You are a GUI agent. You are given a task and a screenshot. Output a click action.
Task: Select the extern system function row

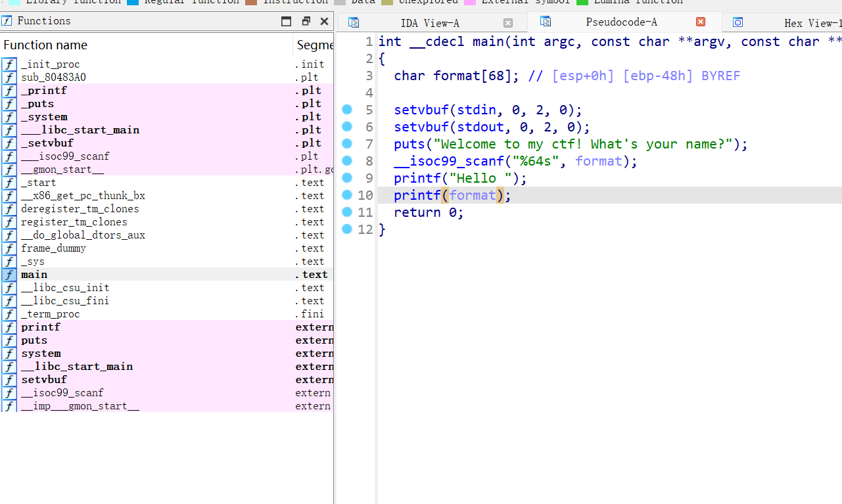click(167, 354)
